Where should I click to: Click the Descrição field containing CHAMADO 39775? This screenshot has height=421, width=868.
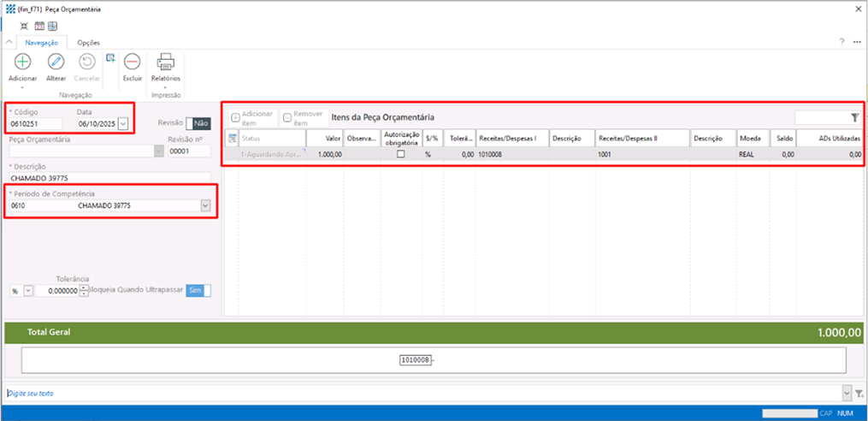tap(108, 178)
